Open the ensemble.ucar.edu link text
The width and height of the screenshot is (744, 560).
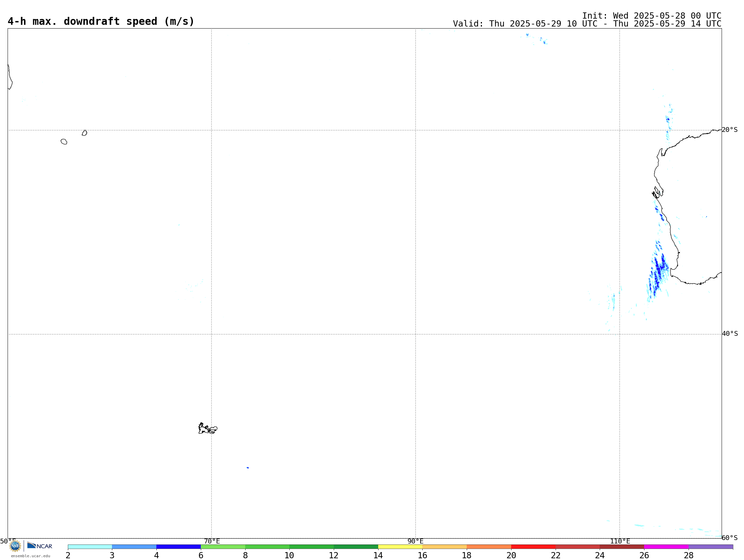tap(31, 556)
